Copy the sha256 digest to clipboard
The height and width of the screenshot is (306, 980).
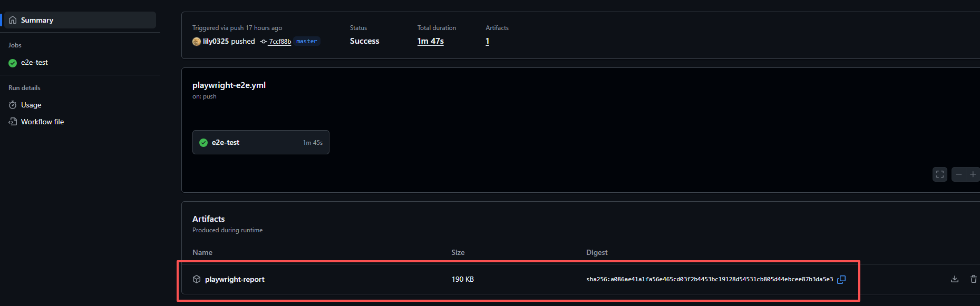[841, 280]
